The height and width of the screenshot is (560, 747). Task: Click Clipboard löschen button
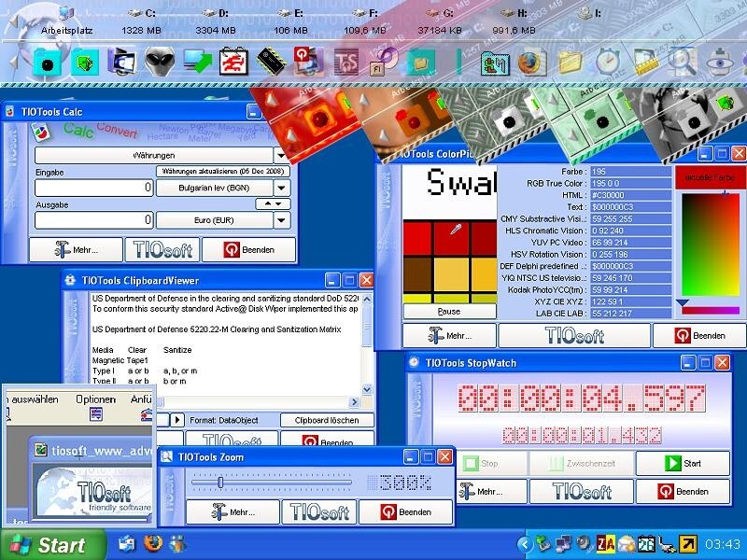pos(327,420)
